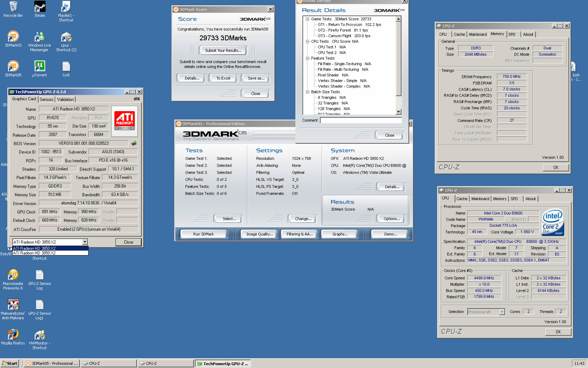Image resolution: width=588 pixels, height=368 pixels.
Task: Open the Memory tab in lower CPU-Z
Action: (500, 199)
